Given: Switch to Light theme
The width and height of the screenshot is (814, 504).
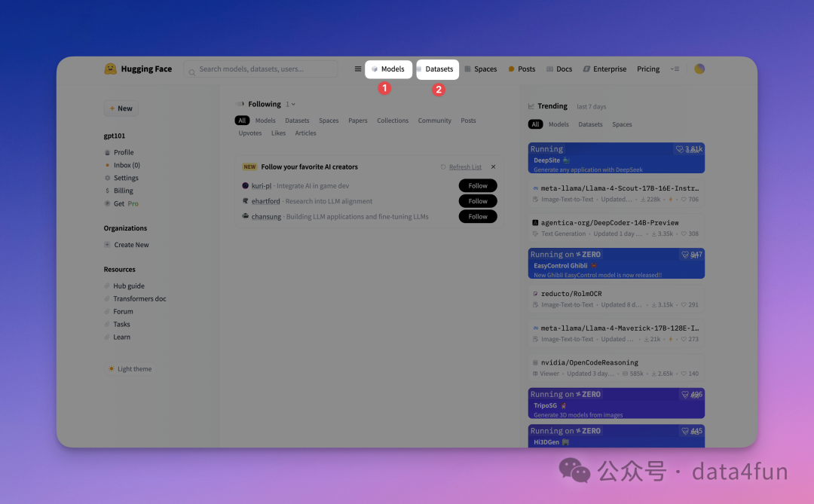Looking at the screenshot, I should pos(130,368).
